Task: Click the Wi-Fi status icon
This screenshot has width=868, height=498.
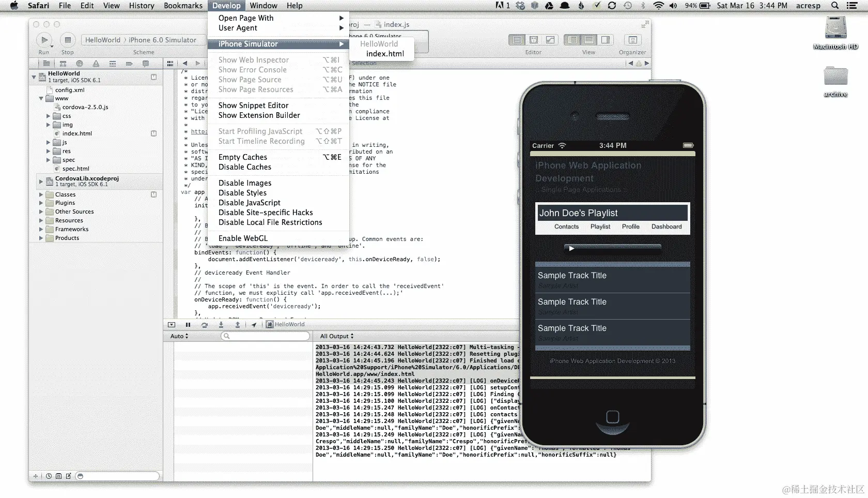Action: [x=658, y=6]
